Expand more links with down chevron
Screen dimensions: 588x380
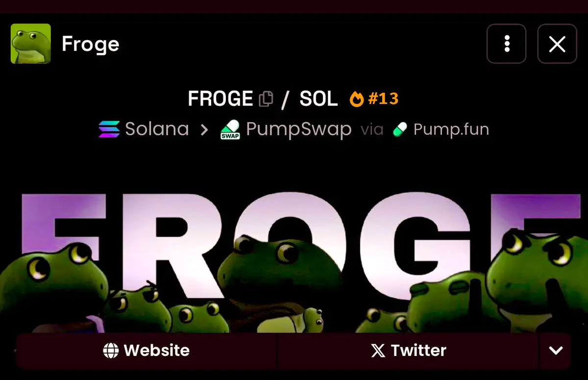pyautogui.click(x=556, y=351)
